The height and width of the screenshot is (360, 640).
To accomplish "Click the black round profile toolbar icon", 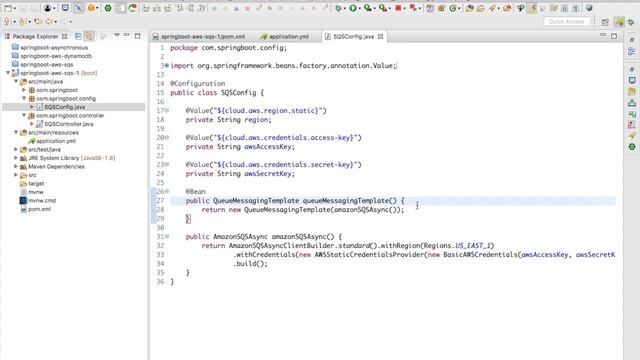I will pyautogui.click(x=48, y=8).
